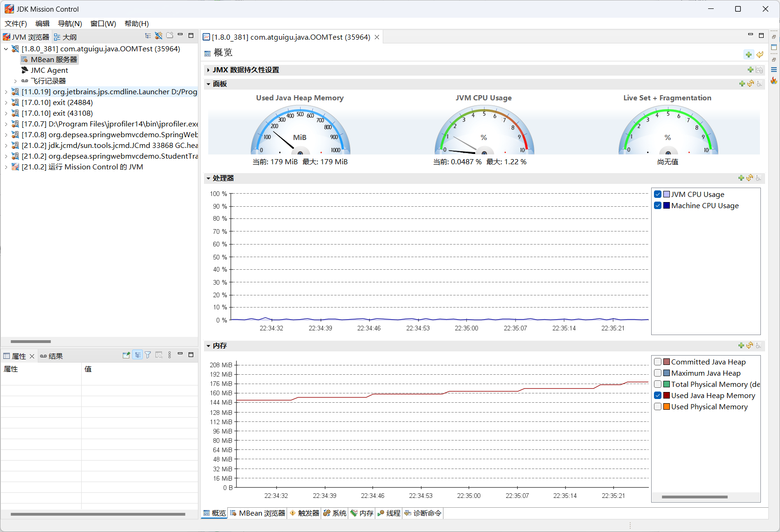Uncheck the Machine CPU Usage checkbox
780x532 pixels.
coord(658,206)
